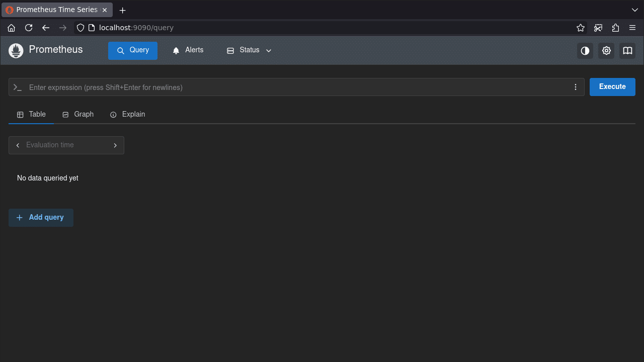Screen dimensions: 644x362
Task: Click the magnifier icon on the Query button
Action: (120, 50)
